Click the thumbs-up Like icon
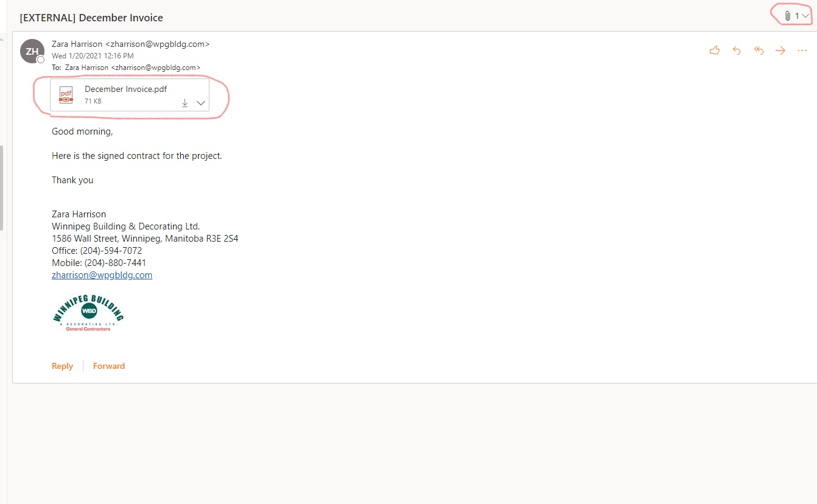The image size is (817, 504). [x=715, y=51]
